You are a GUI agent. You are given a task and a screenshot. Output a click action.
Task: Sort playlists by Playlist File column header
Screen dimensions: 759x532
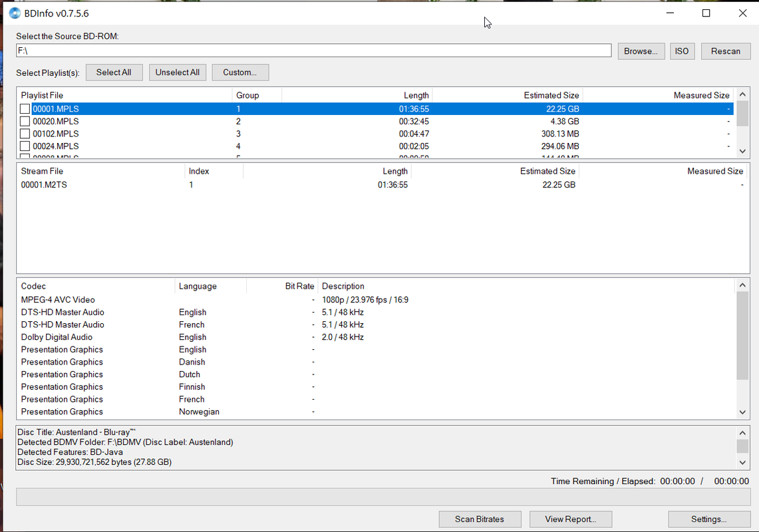click(x=124, y=95)
